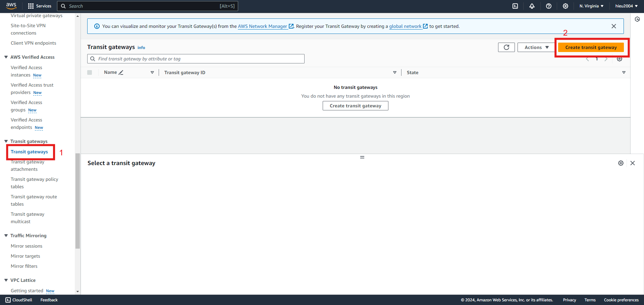Sort by the Transit gateway ID column arrow

point(395,72)
